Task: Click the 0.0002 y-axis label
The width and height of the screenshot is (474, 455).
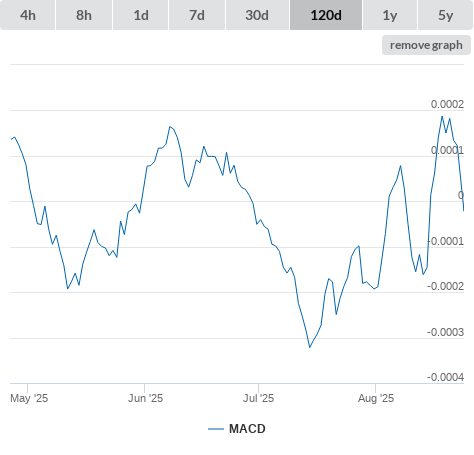Action: (x=447, y=104)
